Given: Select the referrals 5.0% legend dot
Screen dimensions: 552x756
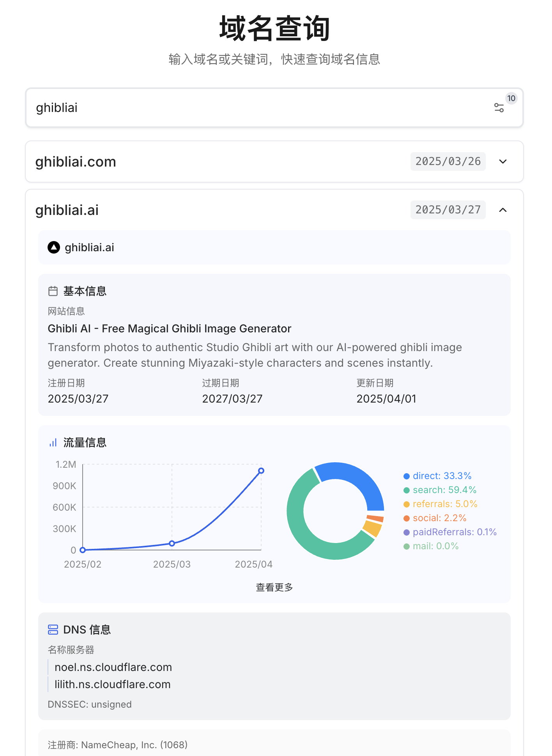Looking at the screenshot, I should pyautogui.click(x=407, y=504).
